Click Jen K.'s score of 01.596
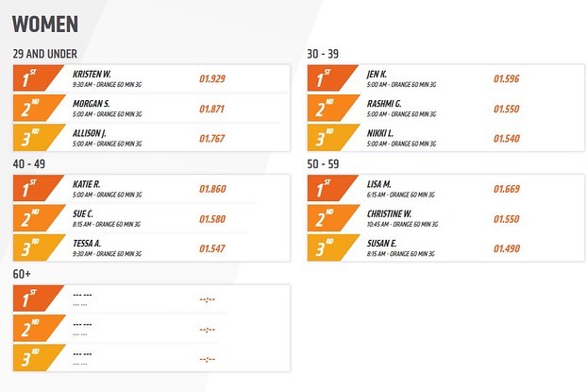This screenshot has width=588, height=392. 508,79
